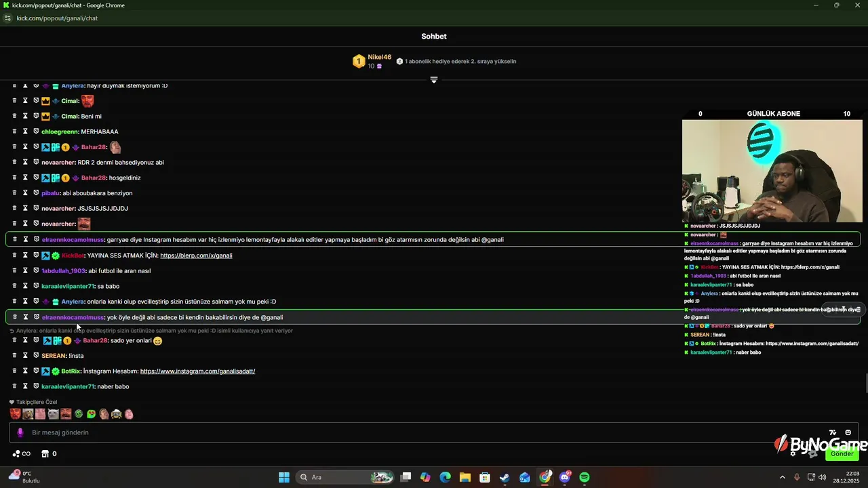Insert the first follower emote
This screenshot has height=488, width=868.
click(15, 413)
